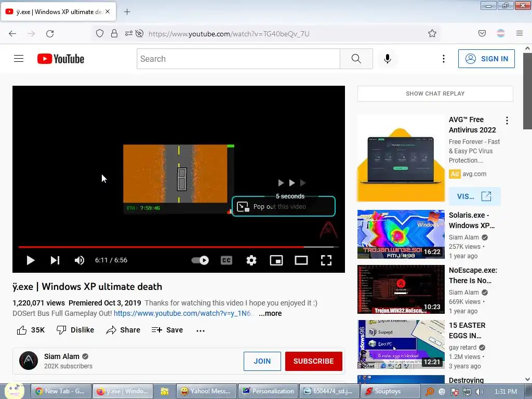Toggle autoplay switch in player
Screen dimensions: 532x399
tap(200, 260)
